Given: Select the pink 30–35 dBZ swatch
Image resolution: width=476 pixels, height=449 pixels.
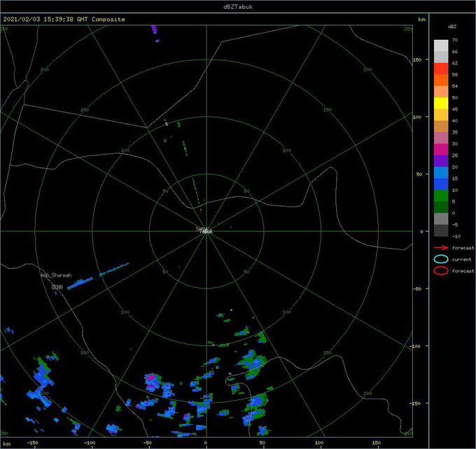Looking at the screenshot, I should [441, 138].
